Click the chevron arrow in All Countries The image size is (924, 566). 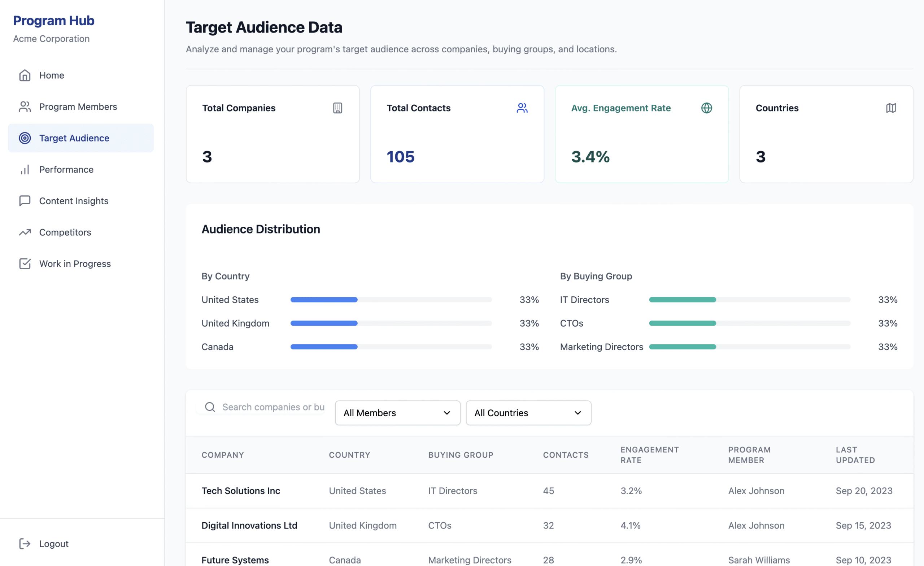click(x=577, y=413)
